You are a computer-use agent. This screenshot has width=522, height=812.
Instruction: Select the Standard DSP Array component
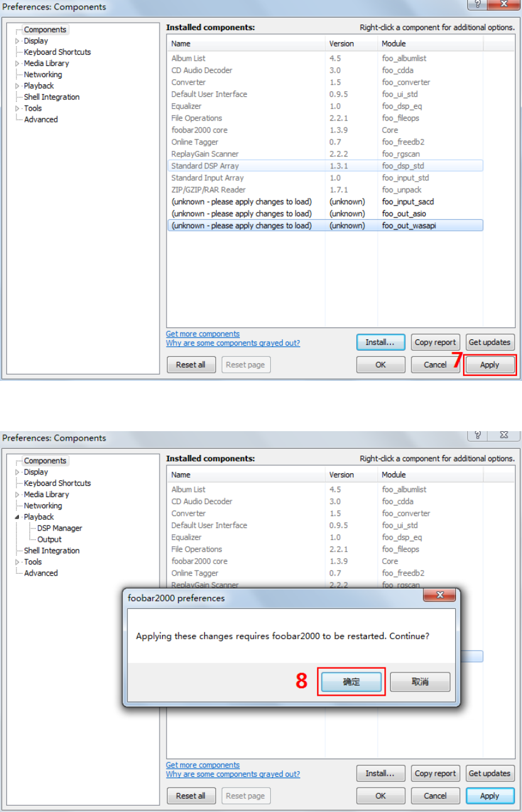325,166
